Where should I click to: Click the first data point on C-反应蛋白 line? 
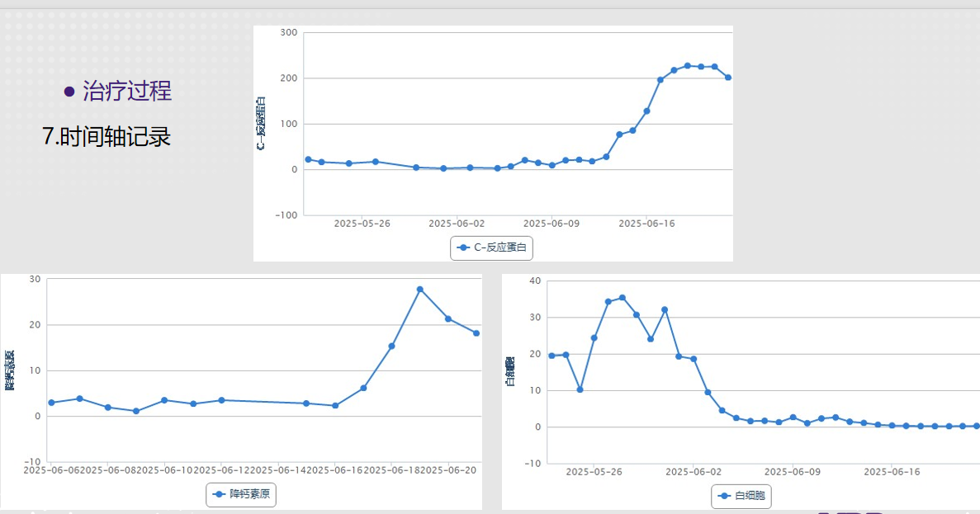coord(308,159)
